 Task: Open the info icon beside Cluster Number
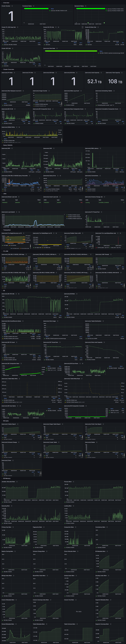12,6
